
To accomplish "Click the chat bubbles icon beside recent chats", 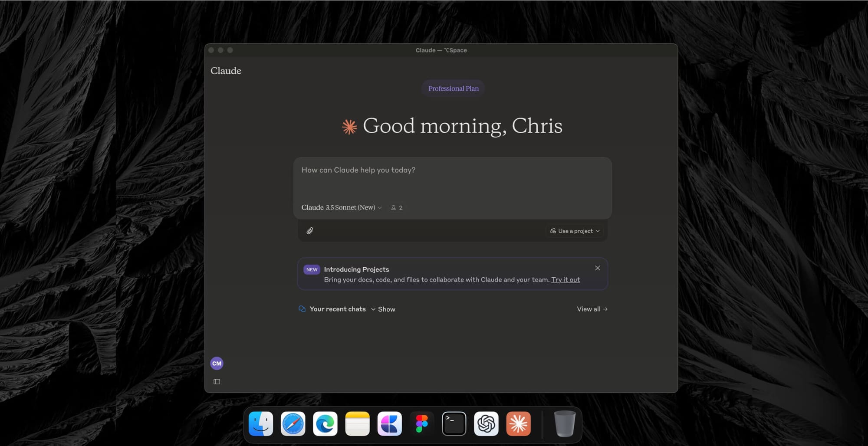I will coord(302,308).
